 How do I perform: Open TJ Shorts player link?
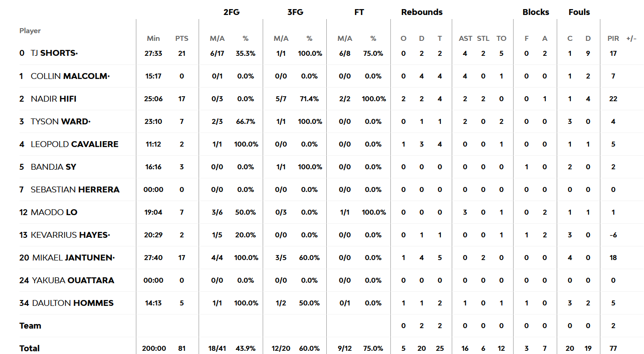(x=53, y=53)
